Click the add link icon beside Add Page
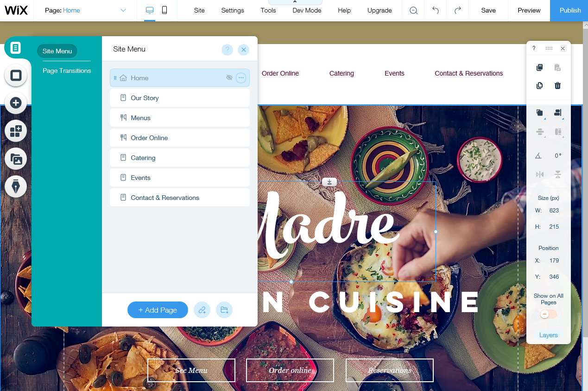This screenshot has width=588, height=391. [202, 310]
